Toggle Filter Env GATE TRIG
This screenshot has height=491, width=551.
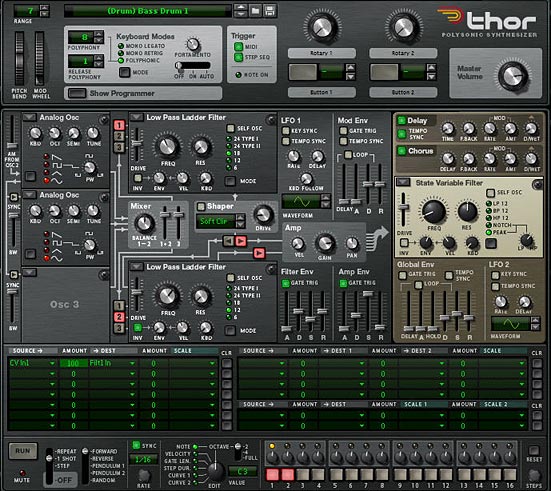tap(285, 283)
